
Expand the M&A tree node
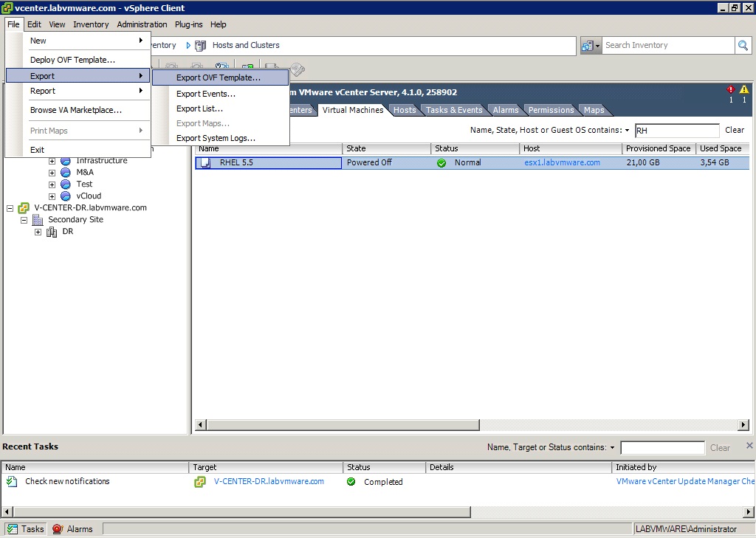[52, 173]
